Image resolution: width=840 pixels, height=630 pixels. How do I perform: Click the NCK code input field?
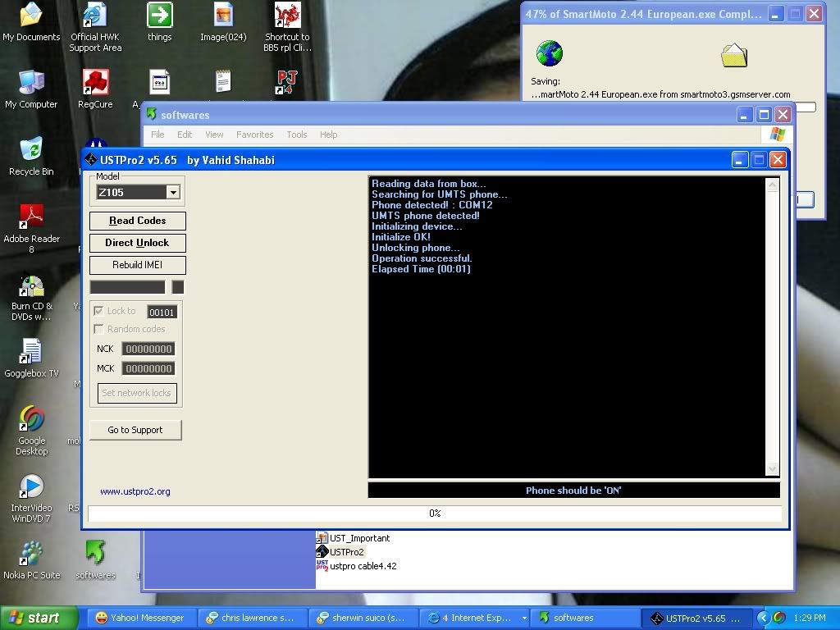(148, 349)
